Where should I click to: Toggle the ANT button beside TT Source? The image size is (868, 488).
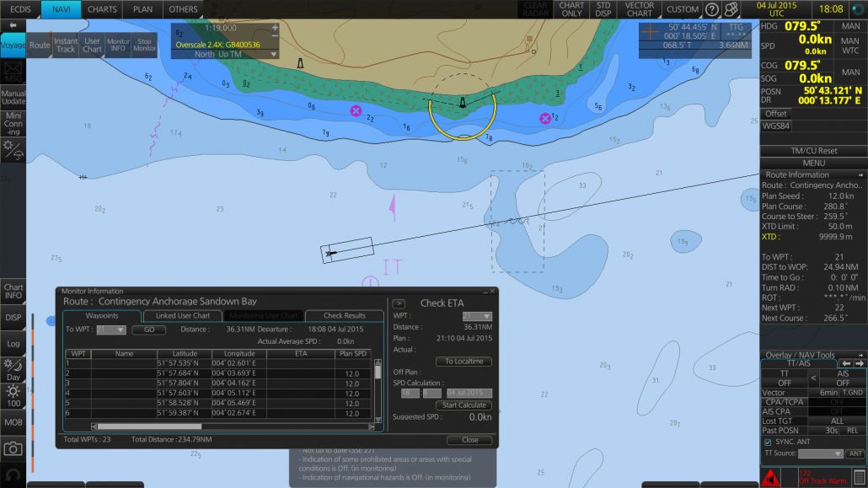tap(855, 453)
